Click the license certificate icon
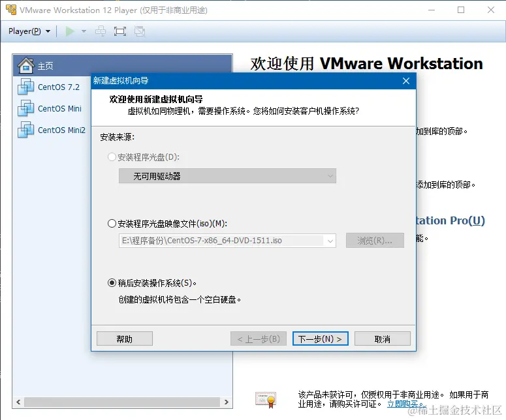This screenshot has width=506, height=420. point(266,400)
